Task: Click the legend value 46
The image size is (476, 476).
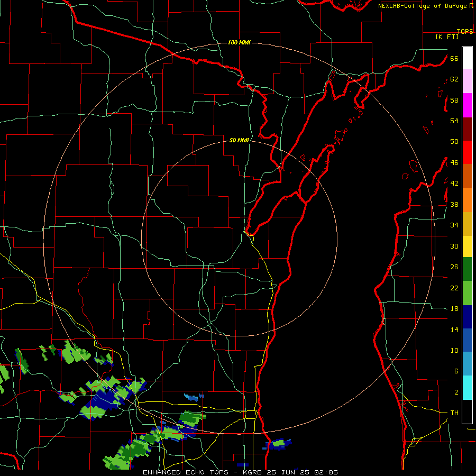Action: point(454,163)
